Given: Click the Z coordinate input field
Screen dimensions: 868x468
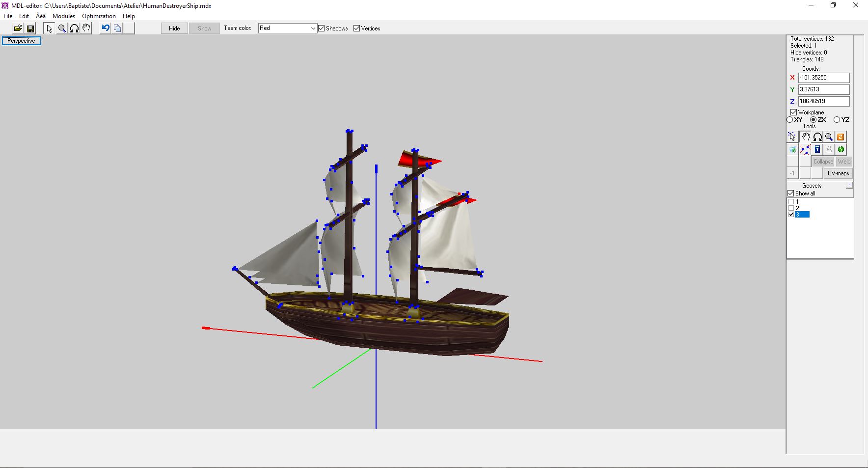Looking at the screenshot, I should (824, 101).
